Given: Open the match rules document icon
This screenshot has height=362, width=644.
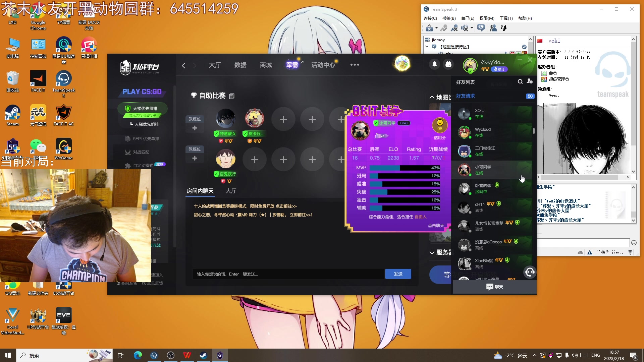Looking at the screenshot, I should pos(232,96).
